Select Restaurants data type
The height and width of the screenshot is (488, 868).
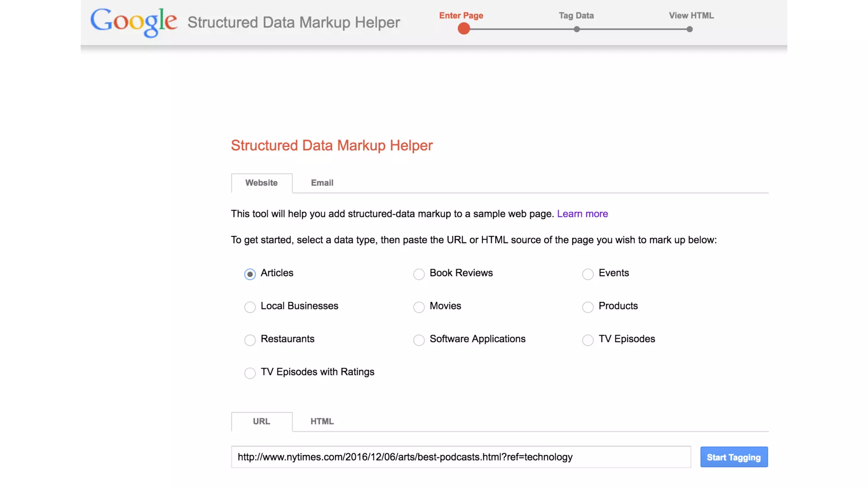(250, 340)
